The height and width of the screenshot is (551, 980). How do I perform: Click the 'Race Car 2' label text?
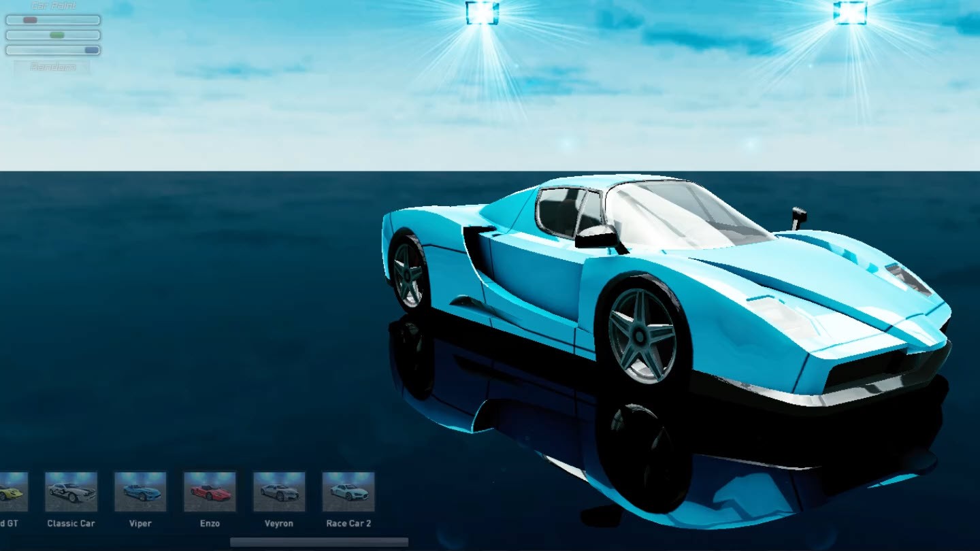(348, 524)
